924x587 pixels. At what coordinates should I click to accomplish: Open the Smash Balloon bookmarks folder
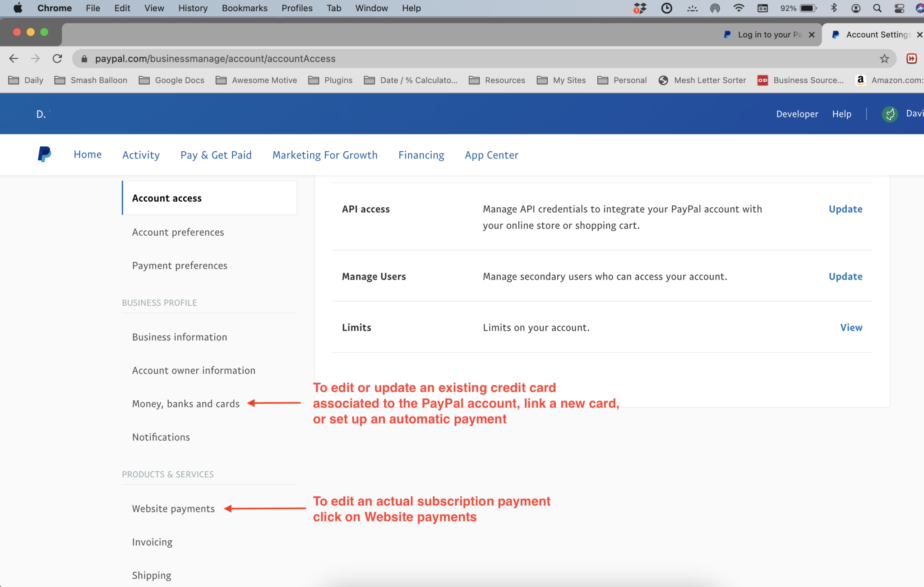(x=91, y=80)
